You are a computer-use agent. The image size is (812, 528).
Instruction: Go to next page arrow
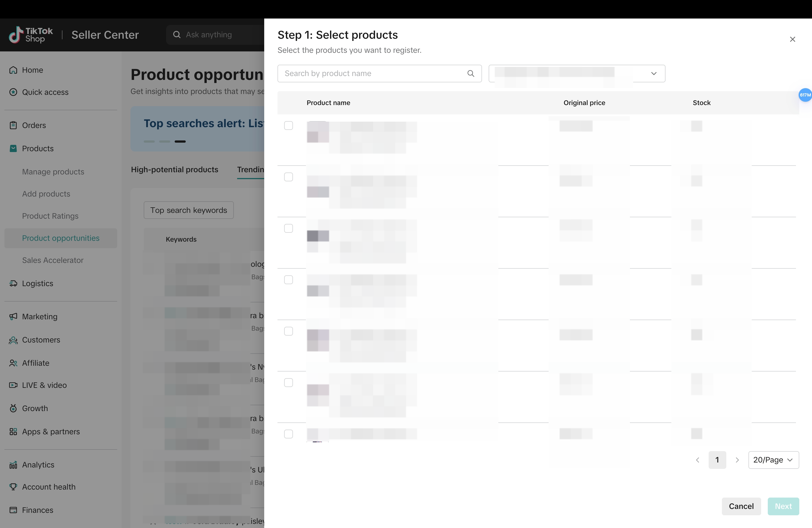737,460
